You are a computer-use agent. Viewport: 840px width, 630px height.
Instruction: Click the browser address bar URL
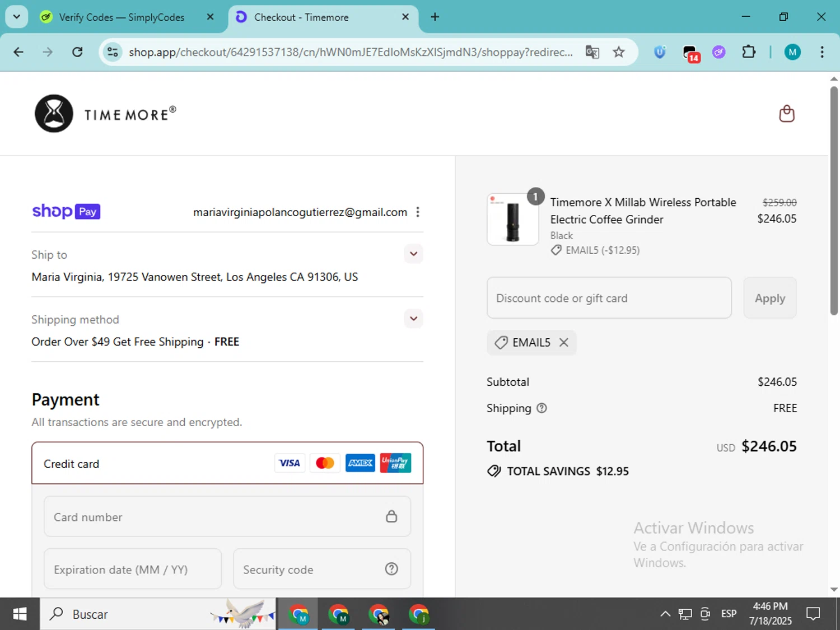[351, 52]
